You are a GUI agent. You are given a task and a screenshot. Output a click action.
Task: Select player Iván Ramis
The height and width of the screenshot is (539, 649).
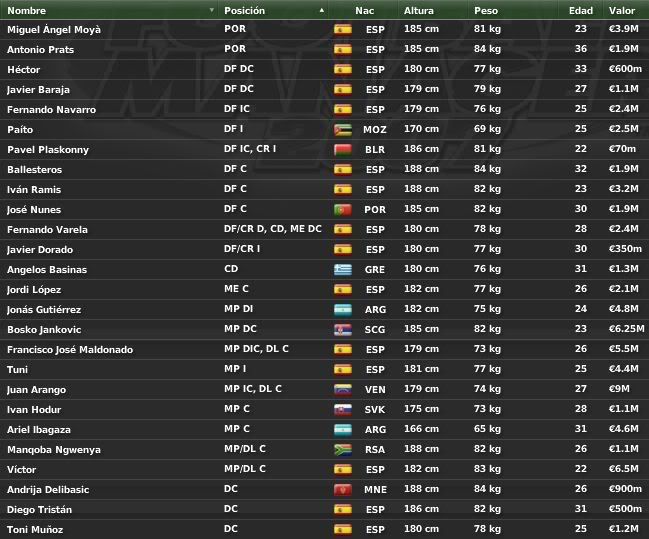point(34,190)
